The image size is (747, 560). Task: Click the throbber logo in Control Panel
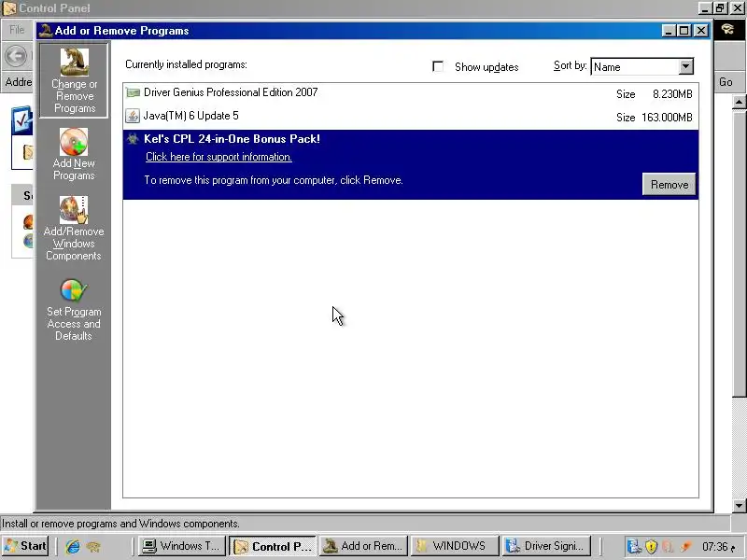click(x=727, y=30)
